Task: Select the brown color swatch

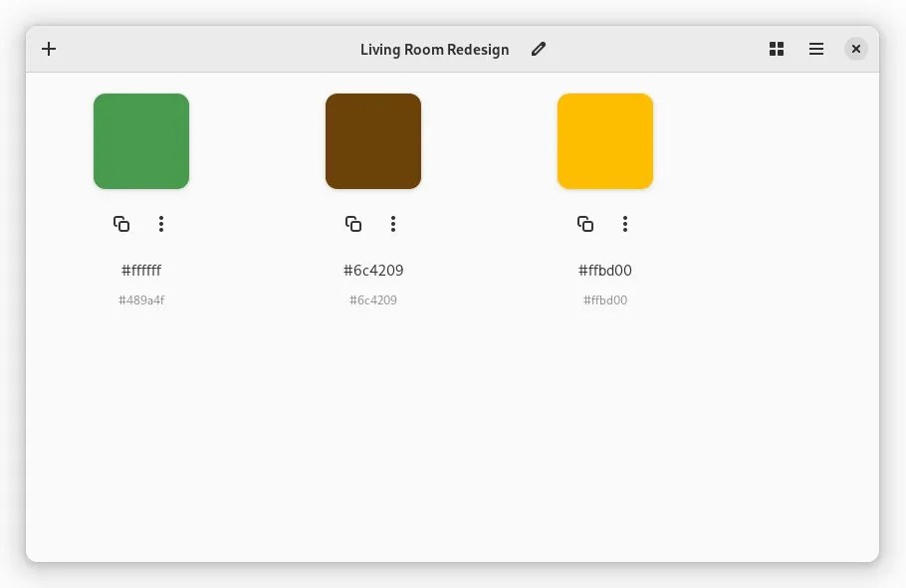Action: tap(372, 140)
